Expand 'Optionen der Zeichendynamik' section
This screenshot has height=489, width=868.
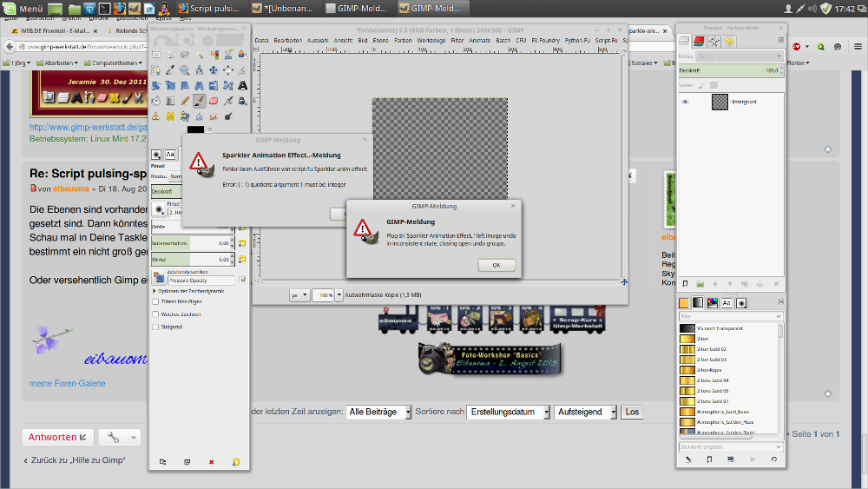pos(155,290)
